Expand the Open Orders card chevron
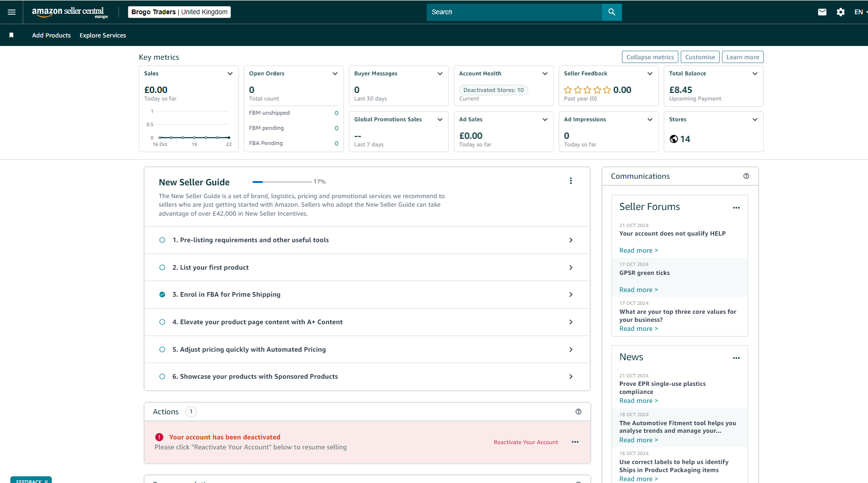The width and height of the screenshot is (868, 483). point(335,73)
